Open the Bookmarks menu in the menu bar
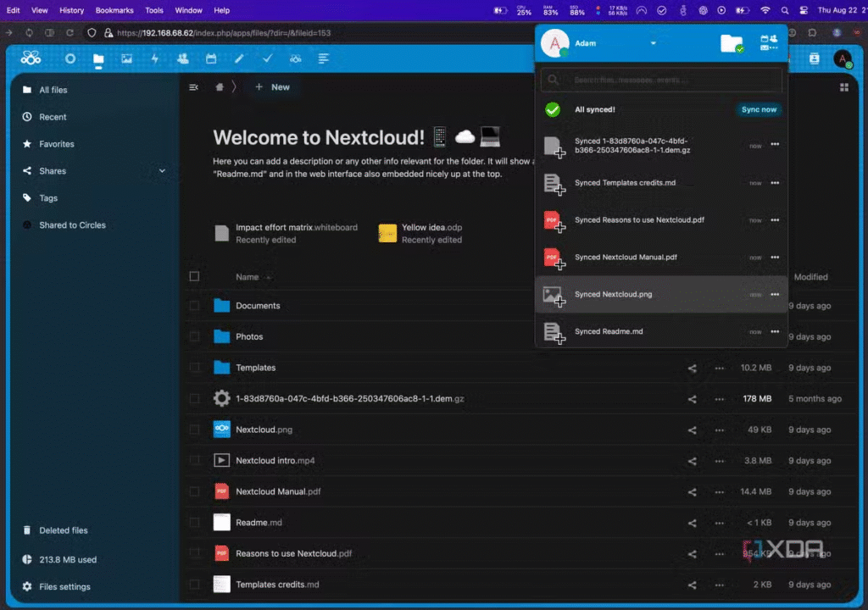This screenshot has width=868, height=610. (x=114, y=10)
